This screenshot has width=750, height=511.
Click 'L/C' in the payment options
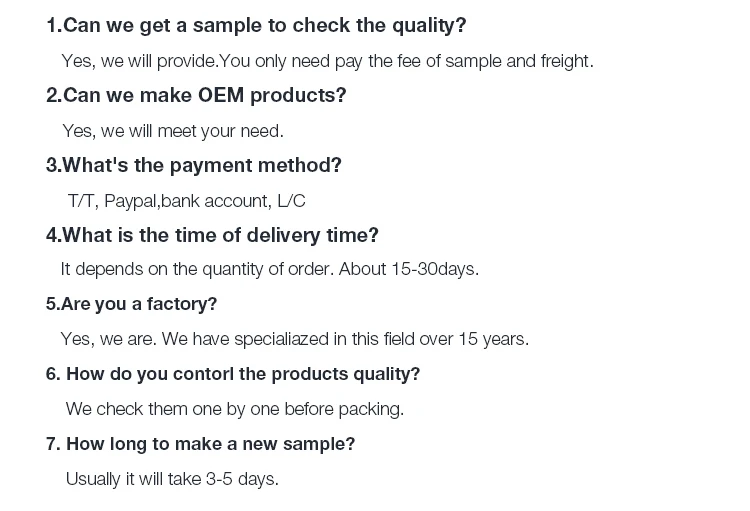pyautogui.click(x=291, y=201)
